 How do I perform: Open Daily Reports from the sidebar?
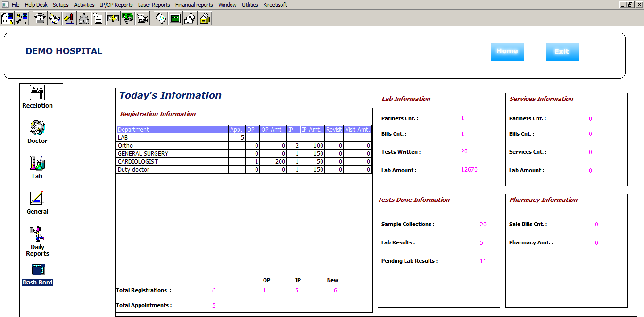tap(37, 234)
